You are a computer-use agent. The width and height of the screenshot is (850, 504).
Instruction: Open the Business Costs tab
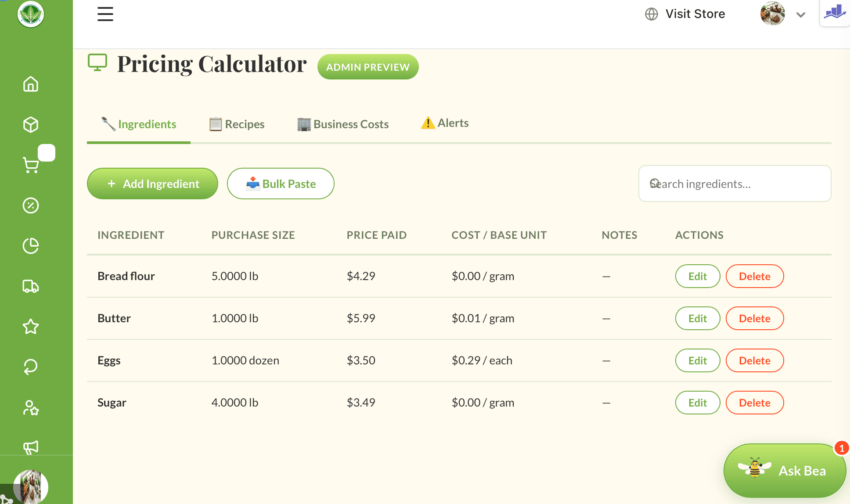pyautogui.click(x=343, y=124)
